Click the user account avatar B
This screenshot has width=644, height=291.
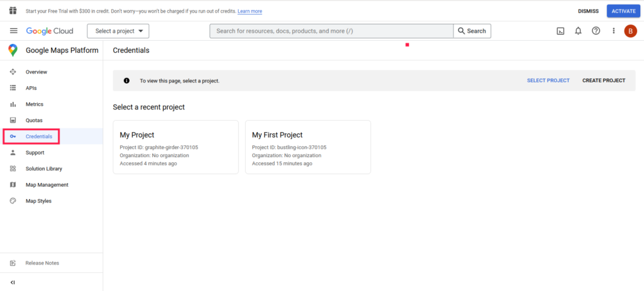point(630,31)
